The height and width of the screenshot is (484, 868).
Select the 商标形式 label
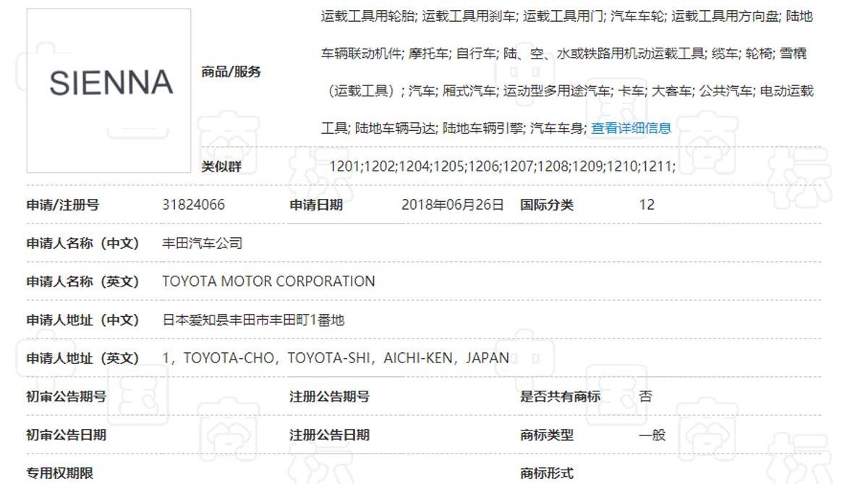[547, 473]
